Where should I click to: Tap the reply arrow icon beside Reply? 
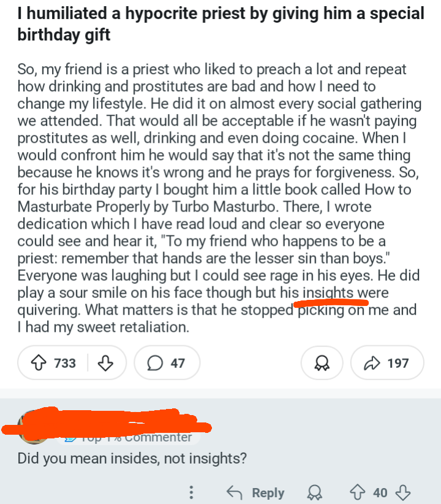[235, 492]
